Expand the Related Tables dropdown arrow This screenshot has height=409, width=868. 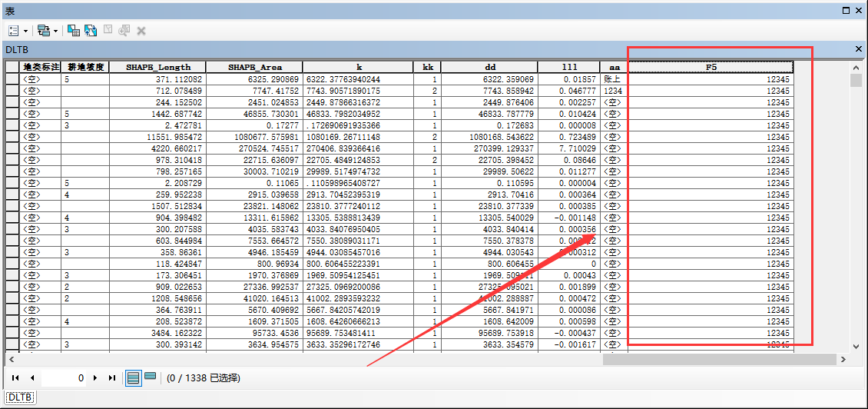coord(55,31)
